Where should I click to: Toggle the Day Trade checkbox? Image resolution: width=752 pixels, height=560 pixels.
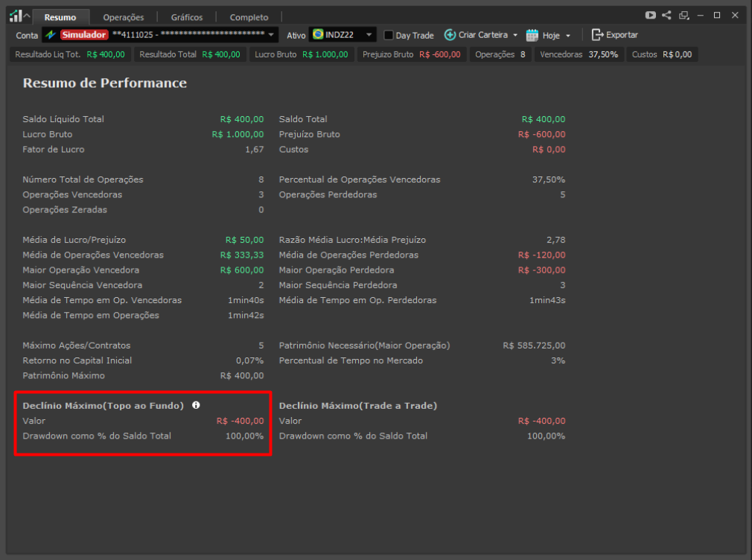tap(389, 35)
